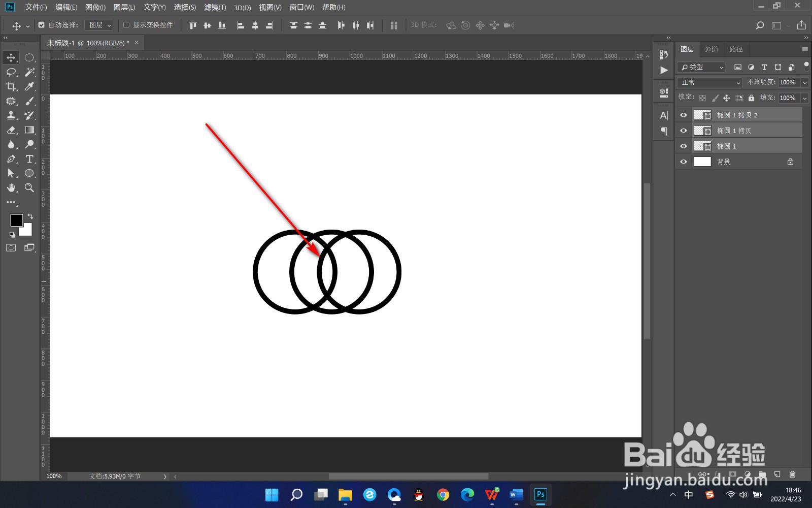Select the Horizontal Type tool
This screenshot has height=508, width=812.
pyautogui.click(x=29, y=159)
